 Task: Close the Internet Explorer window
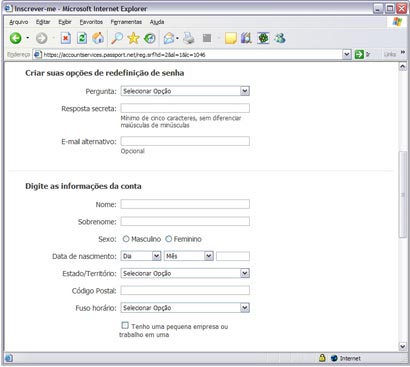coord(401,9)
